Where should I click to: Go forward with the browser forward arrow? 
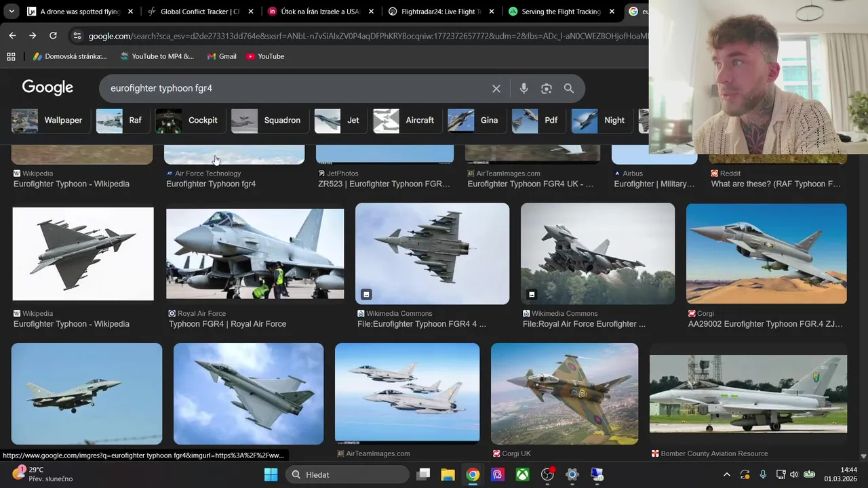(33, 35)
